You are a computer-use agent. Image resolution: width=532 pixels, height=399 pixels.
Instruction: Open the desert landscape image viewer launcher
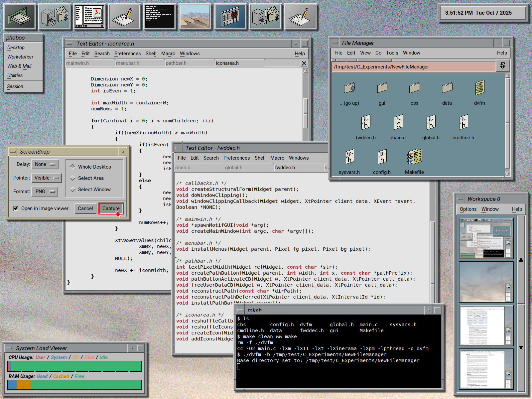[195, 17]
